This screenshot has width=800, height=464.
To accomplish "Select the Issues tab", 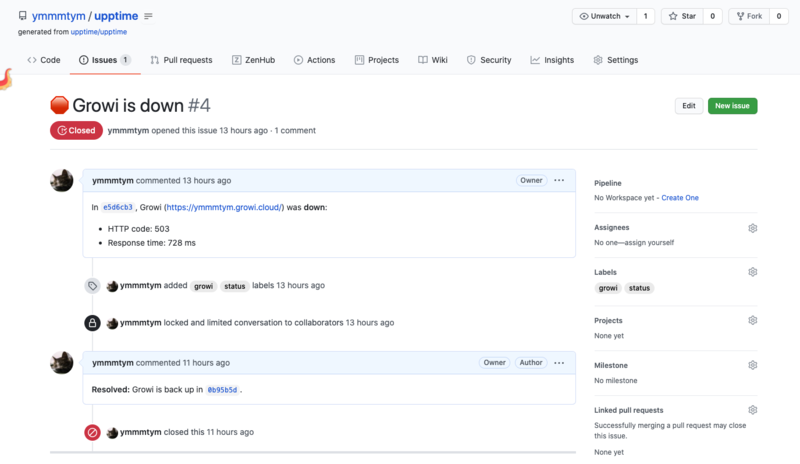I will 105,60.
